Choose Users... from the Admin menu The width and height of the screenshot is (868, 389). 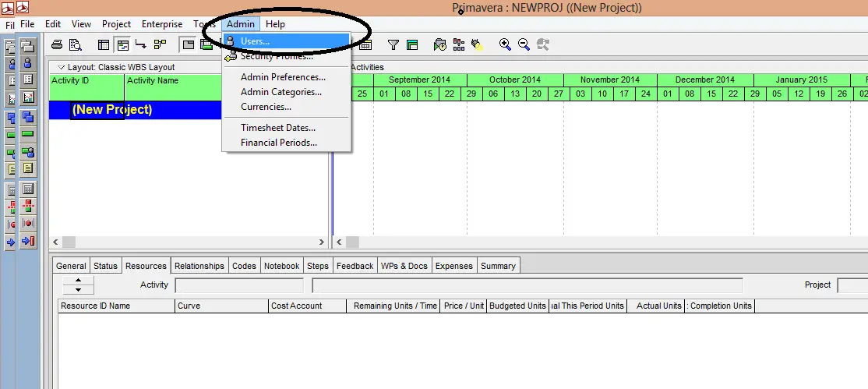click(286, 41)
